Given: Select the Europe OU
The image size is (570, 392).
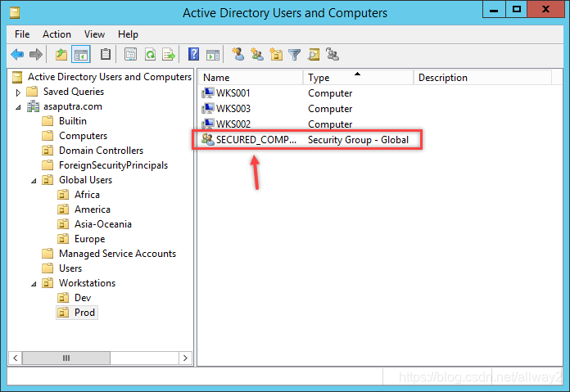Looking at the screenshot, I should [x=90, y=239].
